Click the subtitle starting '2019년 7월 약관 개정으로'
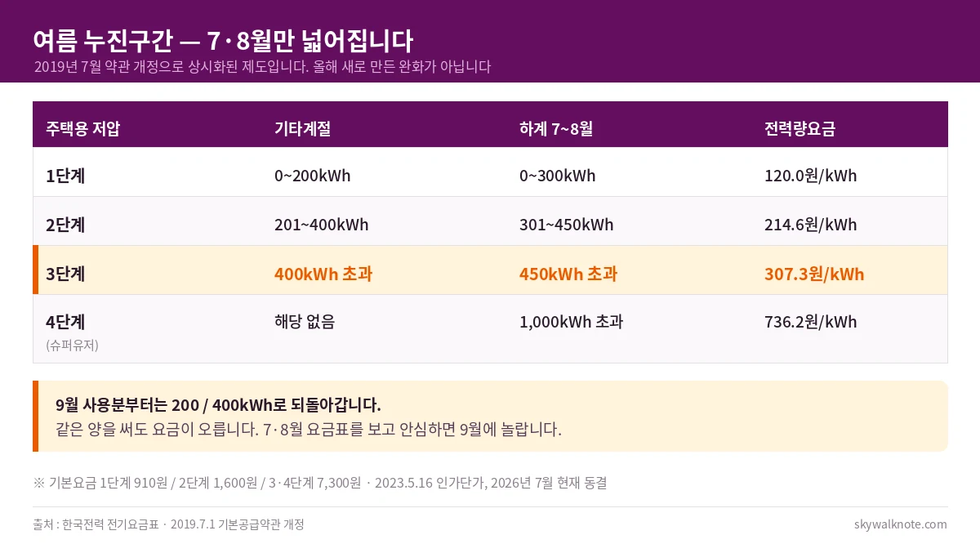Screen dimensions: 980x544 pyautogui.click(x=262, y=67)
